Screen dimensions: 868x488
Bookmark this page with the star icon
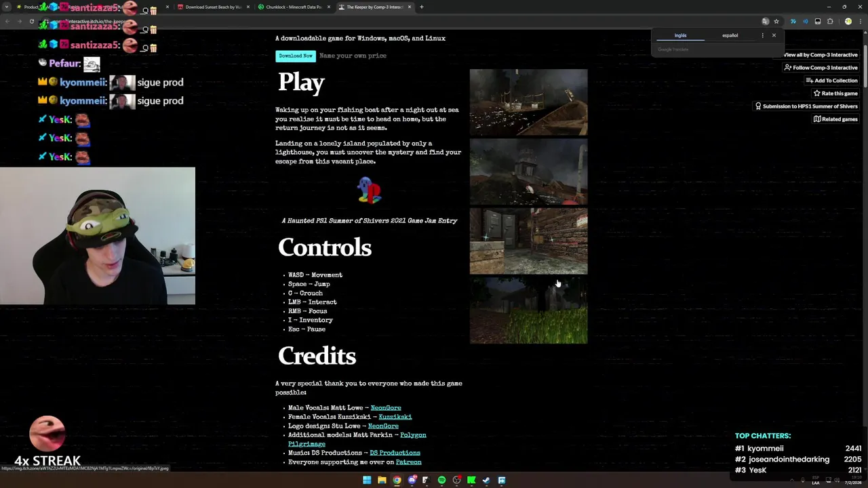tap(776, 21)
